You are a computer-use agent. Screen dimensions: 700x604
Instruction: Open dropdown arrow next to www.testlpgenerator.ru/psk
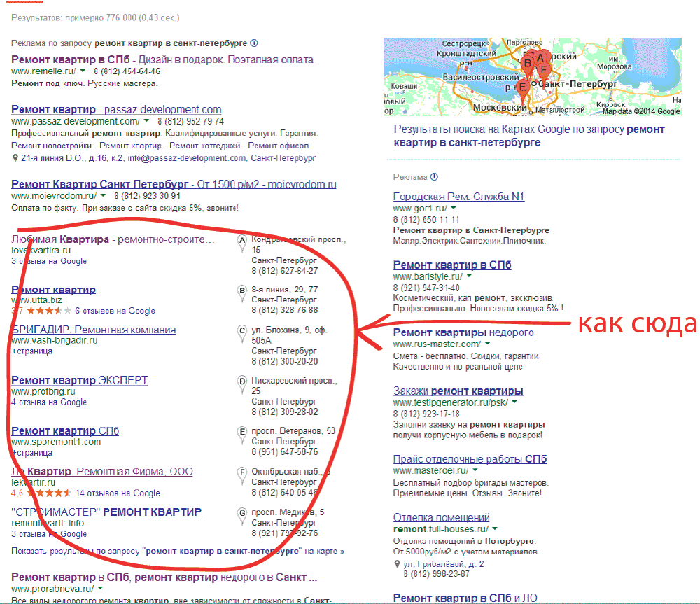click(x=514, y=402)
